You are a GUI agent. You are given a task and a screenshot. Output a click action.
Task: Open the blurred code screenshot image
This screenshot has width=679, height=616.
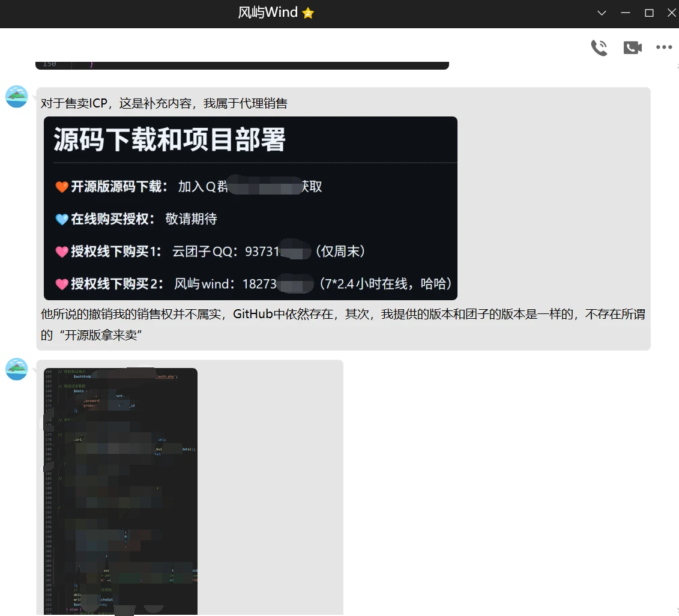click(121, 491)
